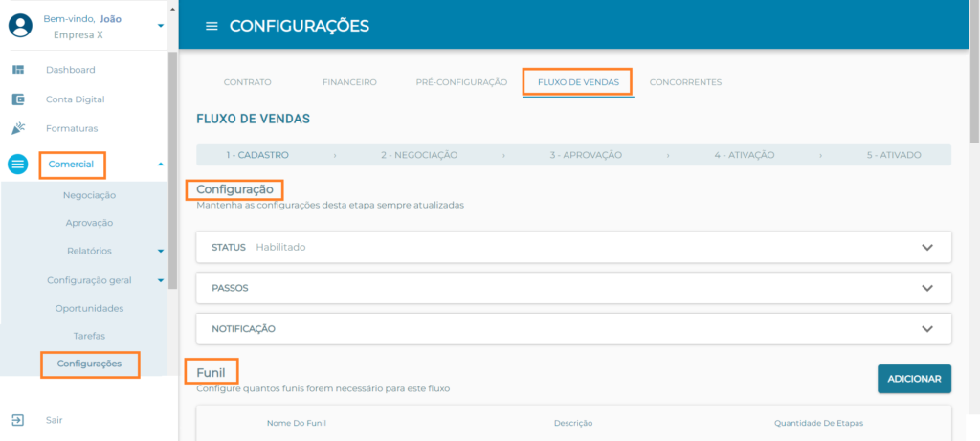Select step 5 - ATIVADO
The width and height of the screenshot is (980, 441).
(894, 155)
